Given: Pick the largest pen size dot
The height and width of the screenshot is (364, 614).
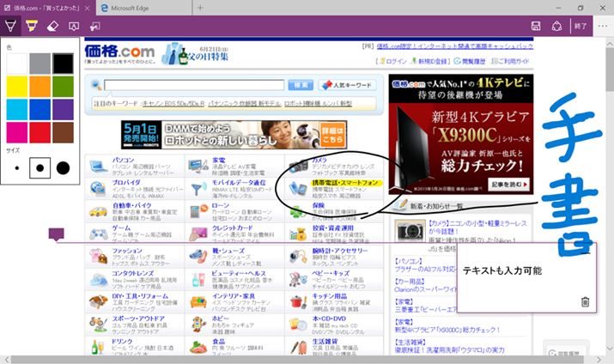Looking at the screenshot, I should tap(63, 167).
